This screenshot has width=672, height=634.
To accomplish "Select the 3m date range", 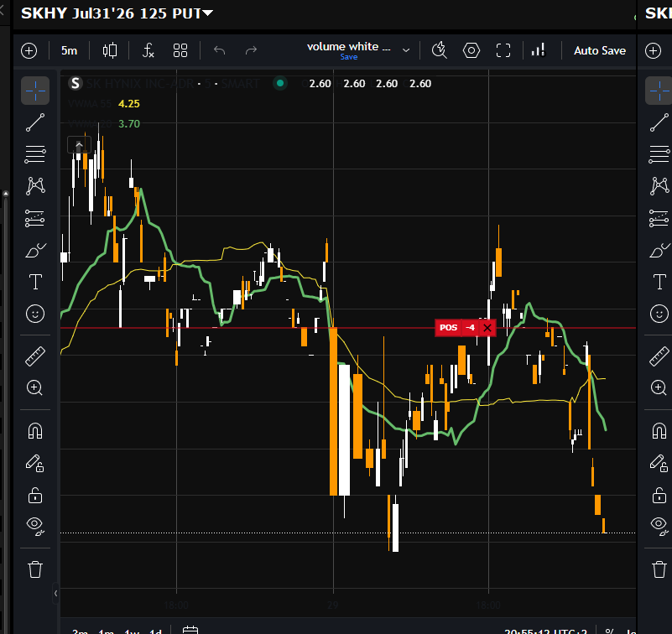I will pyautogui.click(x=81, y=631).
